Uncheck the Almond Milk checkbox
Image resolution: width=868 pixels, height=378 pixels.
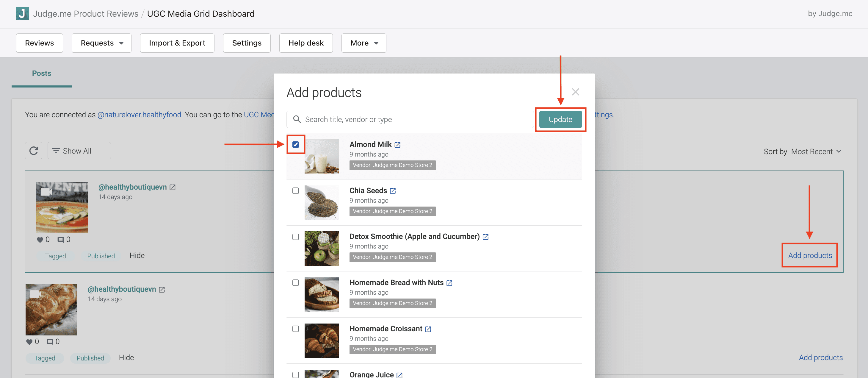click(x=295, y=144)
